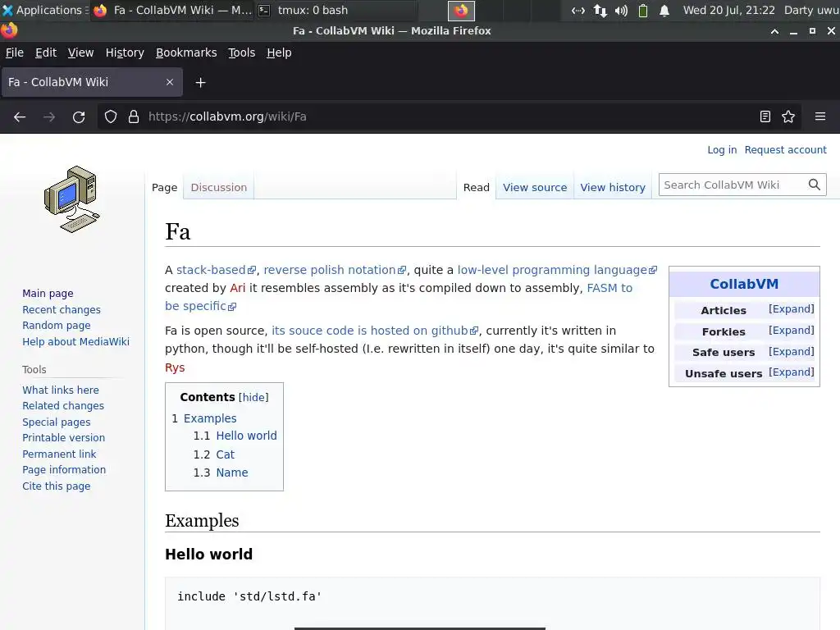Click the Rys red link
The width and height of the screenshot is (840, 630).
coord(175,367)
